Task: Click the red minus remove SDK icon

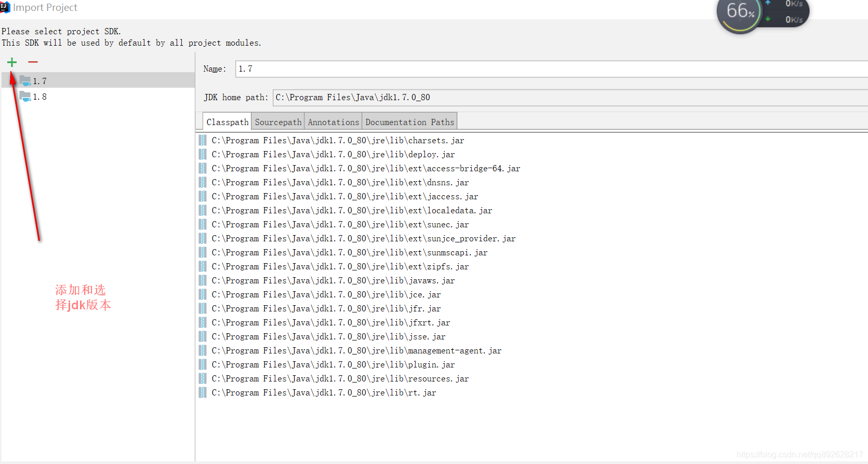Action: click(33, 62)
